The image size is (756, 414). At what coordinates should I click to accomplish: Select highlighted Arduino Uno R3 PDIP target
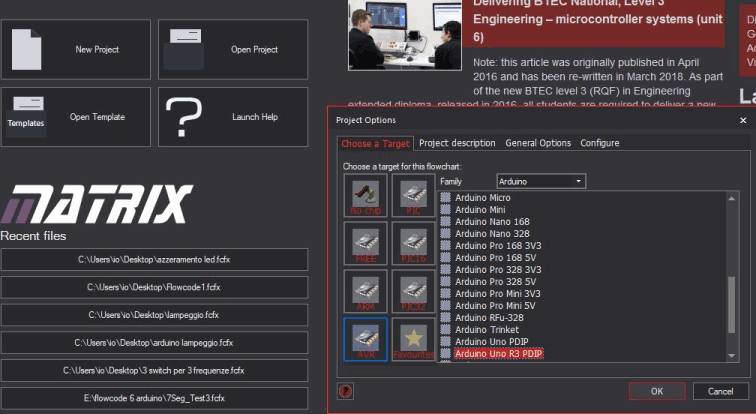coord(499,353)
